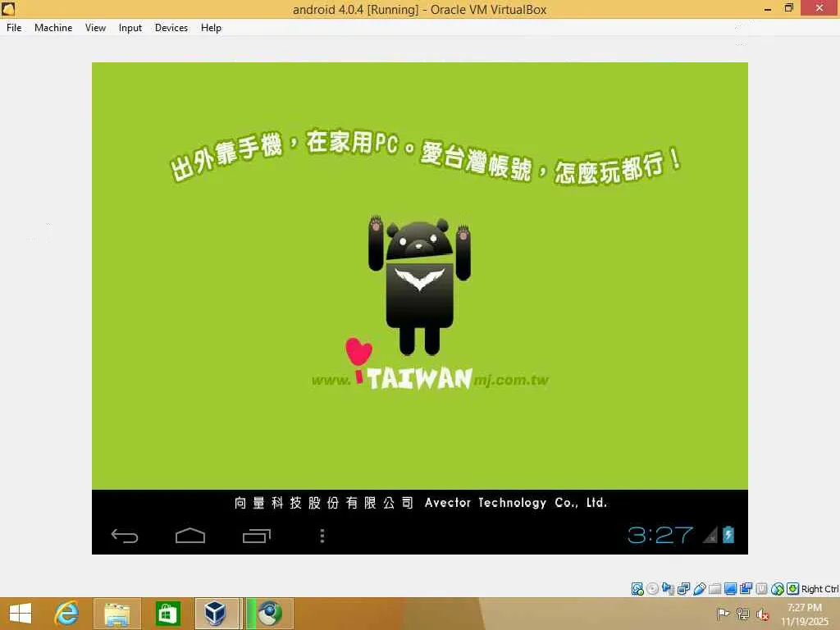Click the display settings status icon
840x630 pixels.
point(730,589)
